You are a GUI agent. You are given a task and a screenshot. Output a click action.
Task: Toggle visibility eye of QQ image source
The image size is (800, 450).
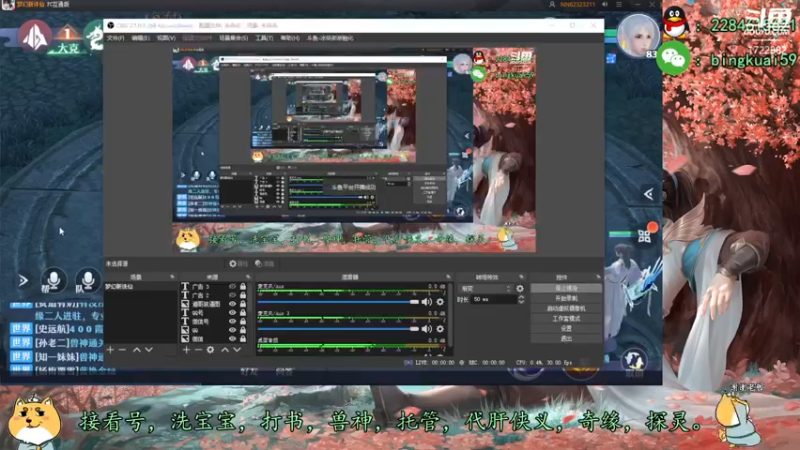[x=233, y=330]
